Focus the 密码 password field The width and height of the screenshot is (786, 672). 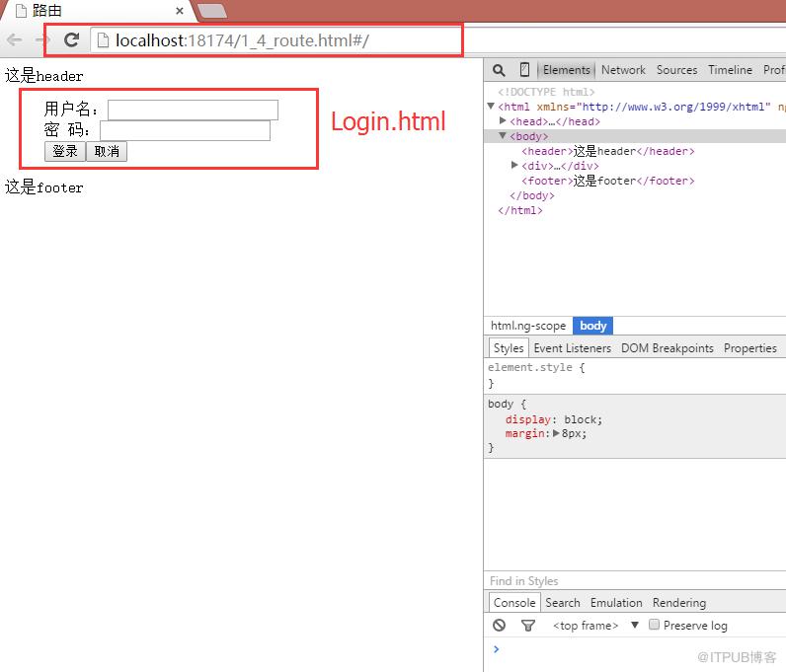(185, 131)
